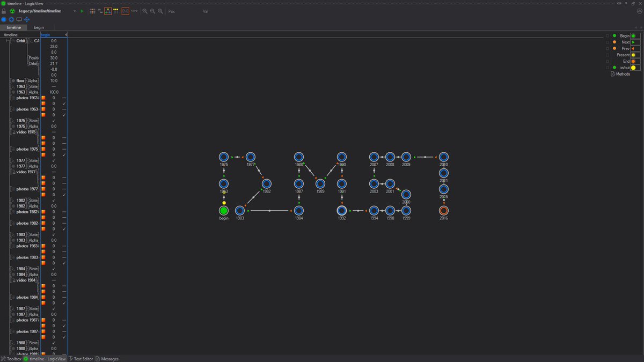
Task: Click the blue four-way move icon
Action: pos(27,19)
